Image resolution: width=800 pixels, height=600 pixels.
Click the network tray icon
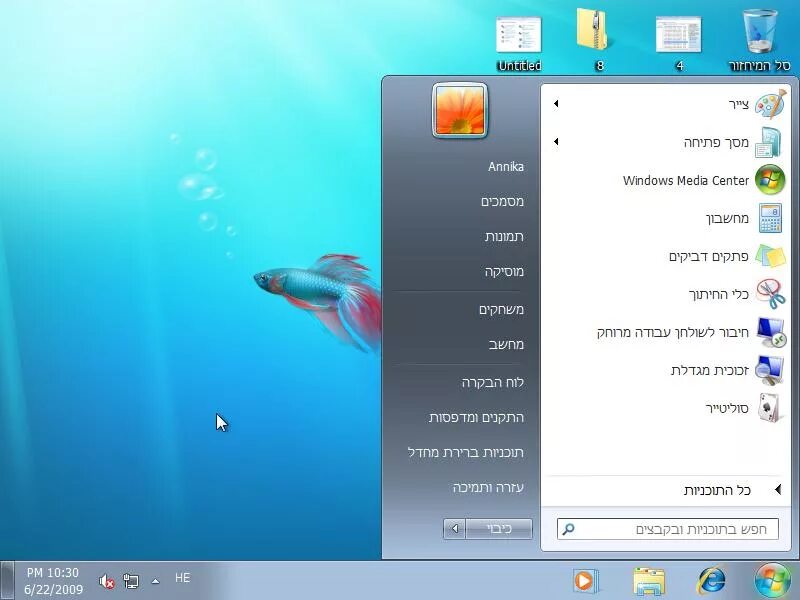tap(131, 581)
